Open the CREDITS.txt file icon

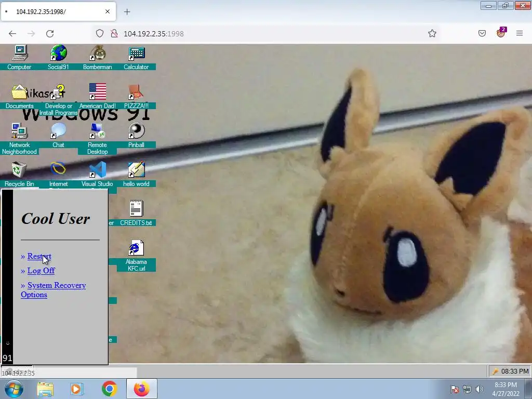pos(137,212)
